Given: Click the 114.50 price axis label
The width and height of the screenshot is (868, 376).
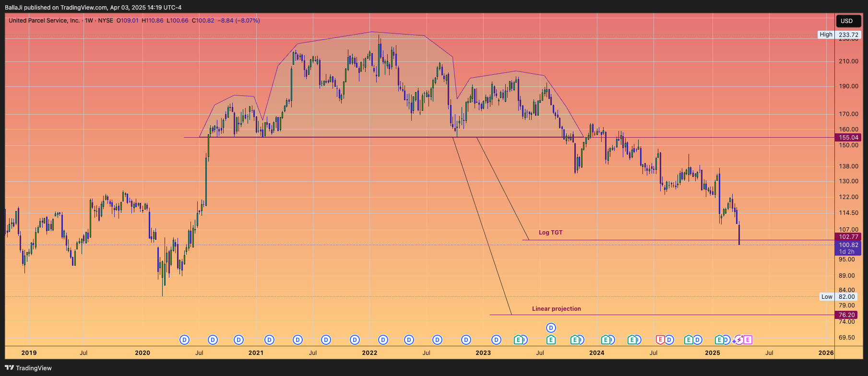Looking at the screenshot, I should pyautogui.click(x=848, y=213).
